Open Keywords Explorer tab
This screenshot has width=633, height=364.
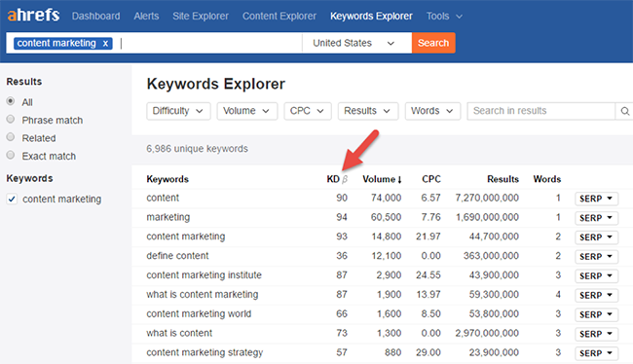pyautogui.click(x=371, y=17)
